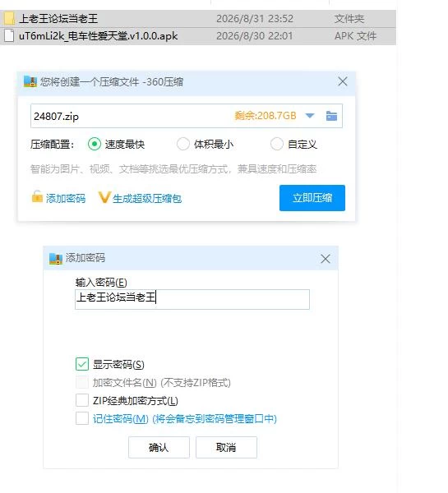The image size is (448, 493).
Task: Check the 记住密码(M) checkbox
Action: [x=82, y=418]
